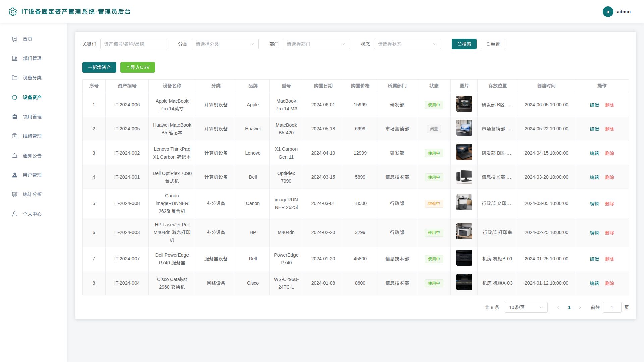Image resolution: width=644 pixels, height=362 pixels.
Task: Open the Dell OptiPlex thumbnail image
Action: point(464,176)
